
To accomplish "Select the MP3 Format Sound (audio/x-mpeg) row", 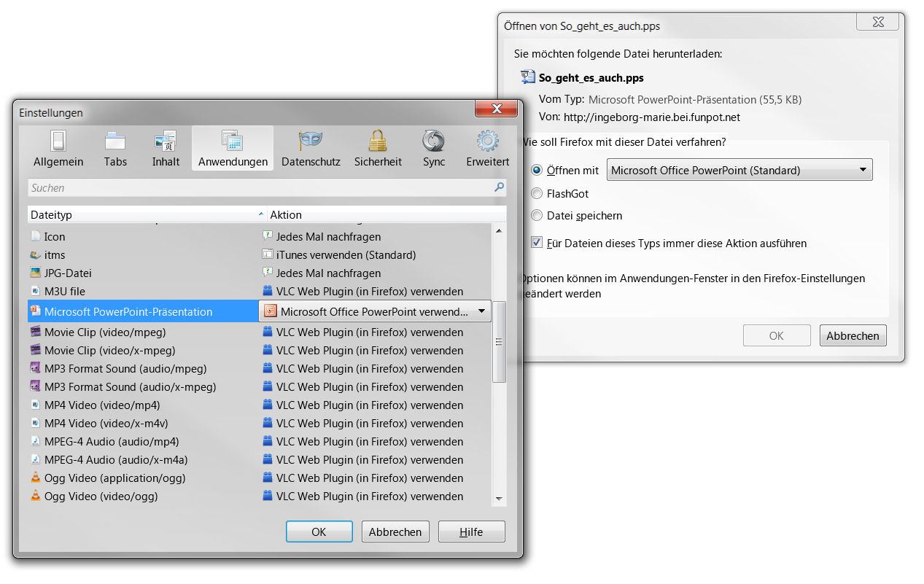I will click(260, 386).
